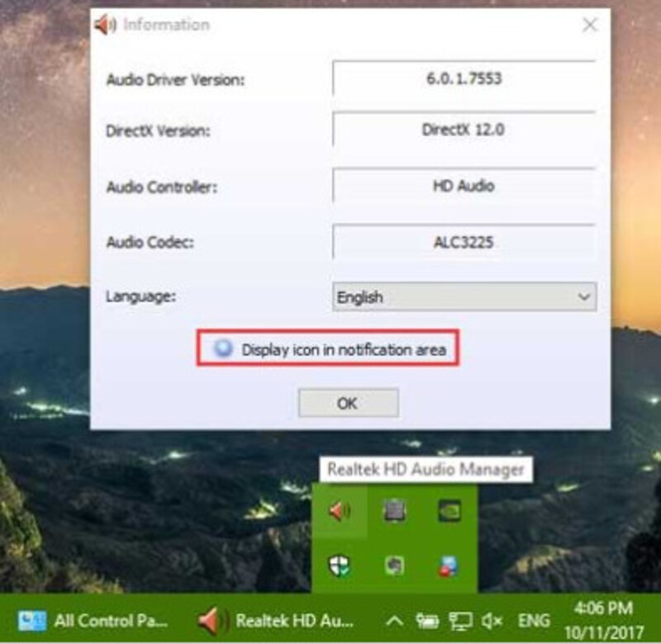The width and height of the screenshot is (661, 644).
Task: Click the "Audio Controller:" label
Action: (161, 187)
